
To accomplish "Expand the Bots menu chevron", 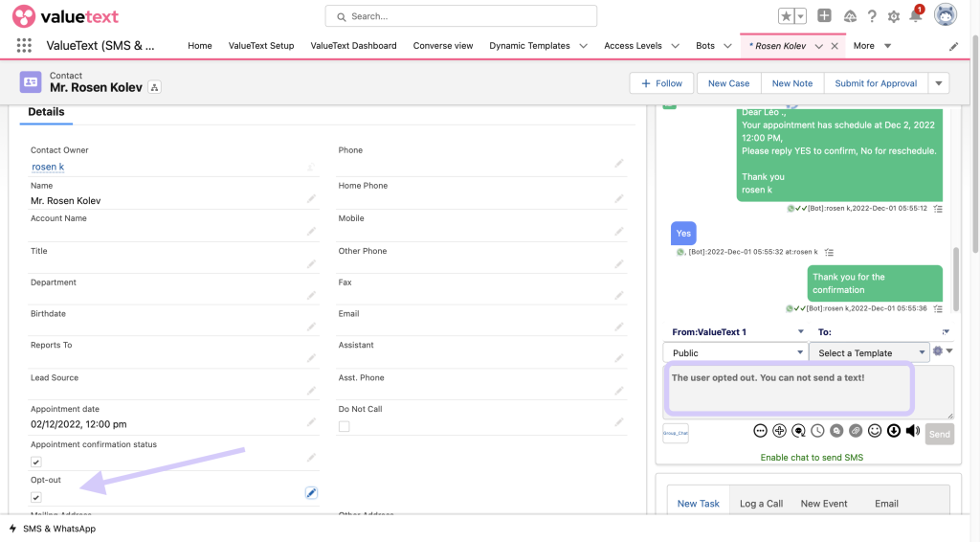I will (x=727, y=46).
